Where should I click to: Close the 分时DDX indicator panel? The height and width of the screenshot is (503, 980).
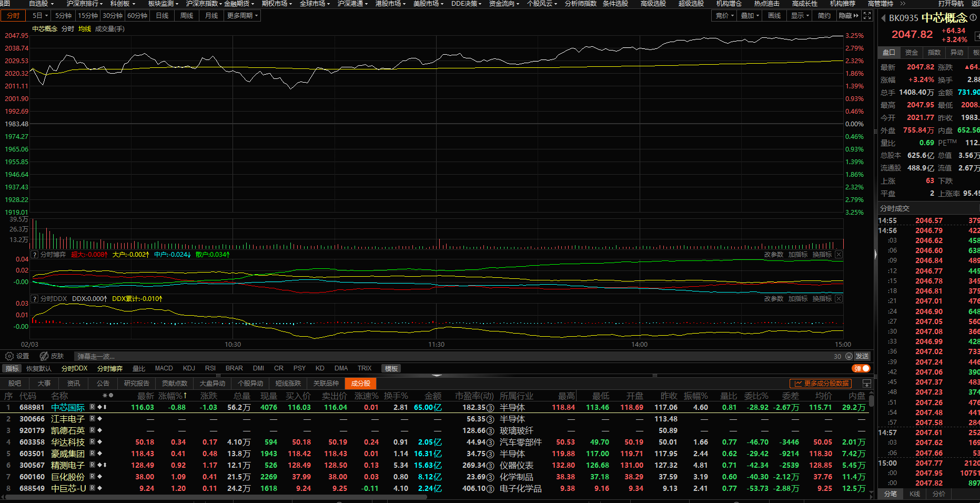(x=838, y=299)
